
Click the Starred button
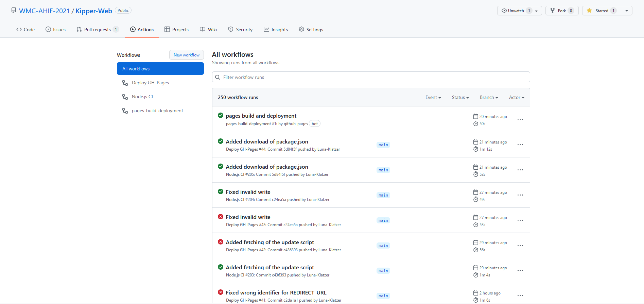pyautogui.click(x=602, y=11)
